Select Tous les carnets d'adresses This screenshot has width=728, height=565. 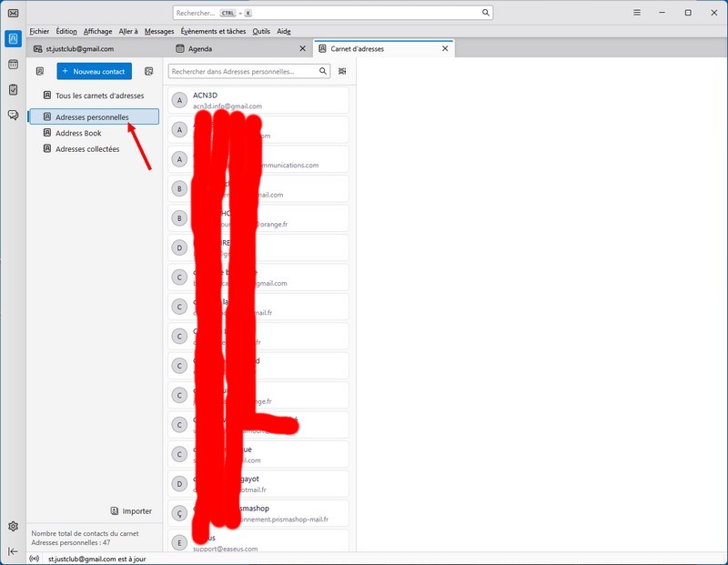click(94, 96)
